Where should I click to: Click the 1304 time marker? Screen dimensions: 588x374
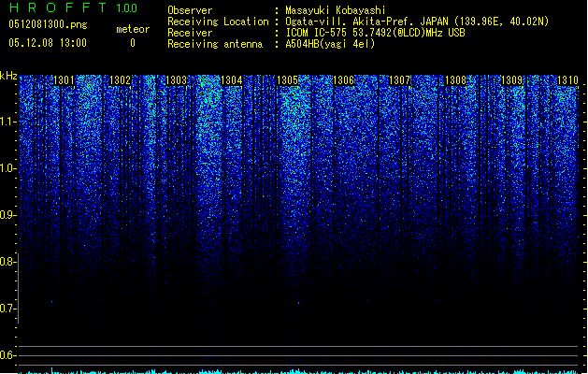pyautogui.click(x=232, y=80)
